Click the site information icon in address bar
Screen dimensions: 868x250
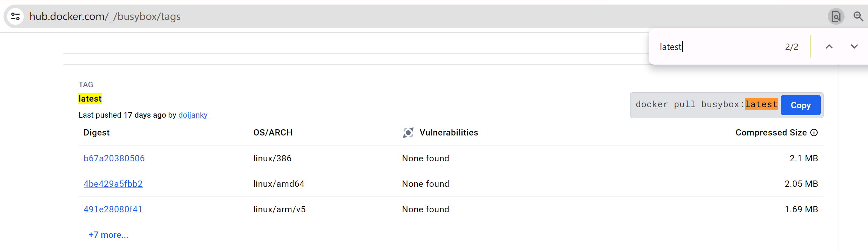point(15,16)
